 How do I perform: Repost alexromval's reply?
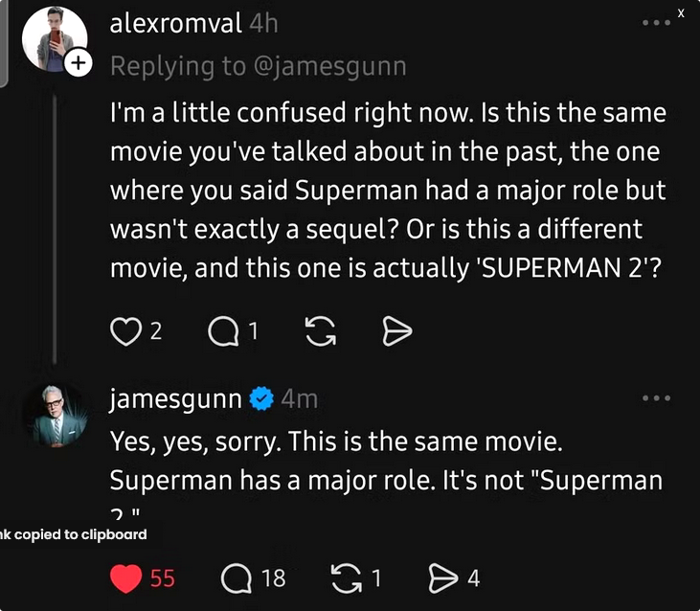pyautogui.click(x=317, y=330)
